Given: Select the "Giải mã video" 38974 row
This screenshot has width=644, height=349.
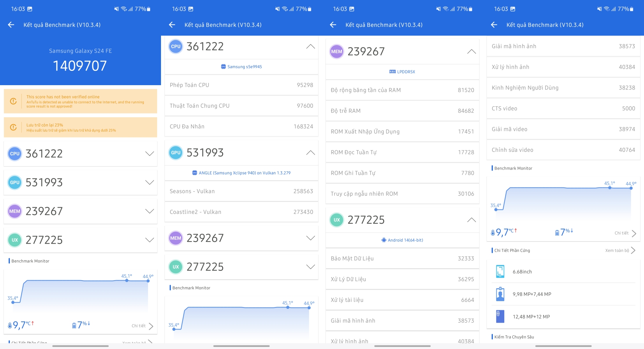Looking at the screenshot, I should 563,129.
